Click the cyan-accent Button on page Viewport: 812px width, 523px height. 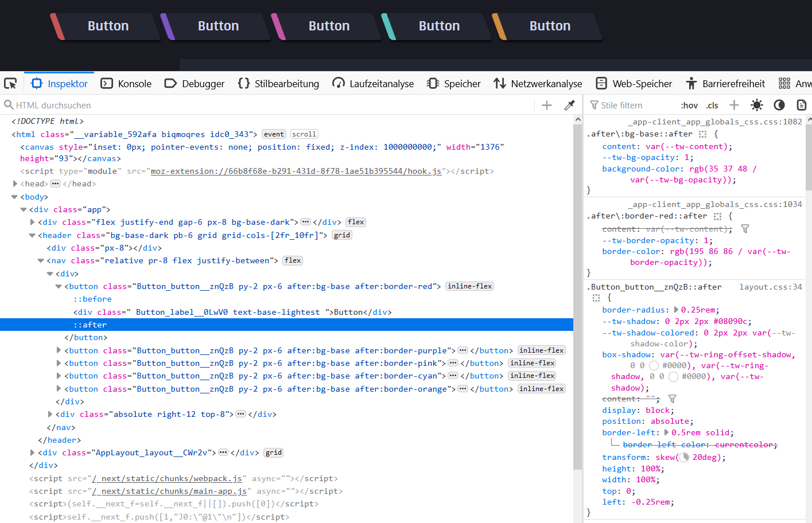437,26
